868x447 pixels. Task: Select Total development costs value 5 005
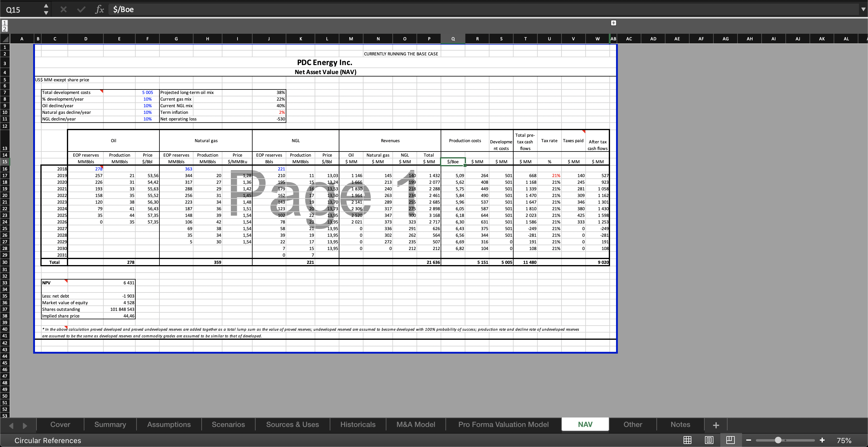[147, 92]
